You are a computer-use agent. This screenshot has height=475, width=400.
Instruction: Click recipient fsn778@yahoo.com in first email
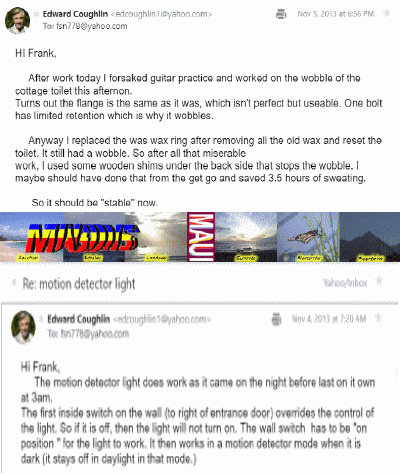click(92, 26)
